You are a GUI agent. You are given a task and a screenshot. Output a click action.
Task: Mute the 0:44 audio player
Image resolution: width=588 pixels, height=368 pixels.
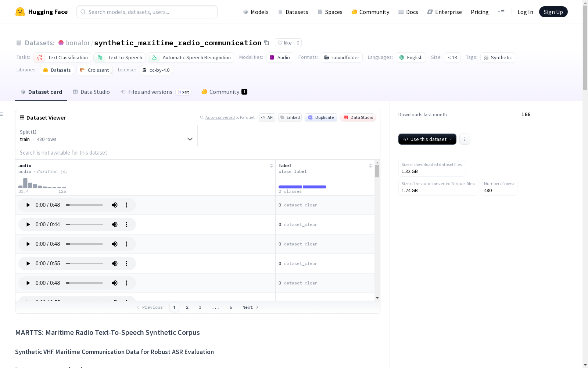click(x=115, y=224)
